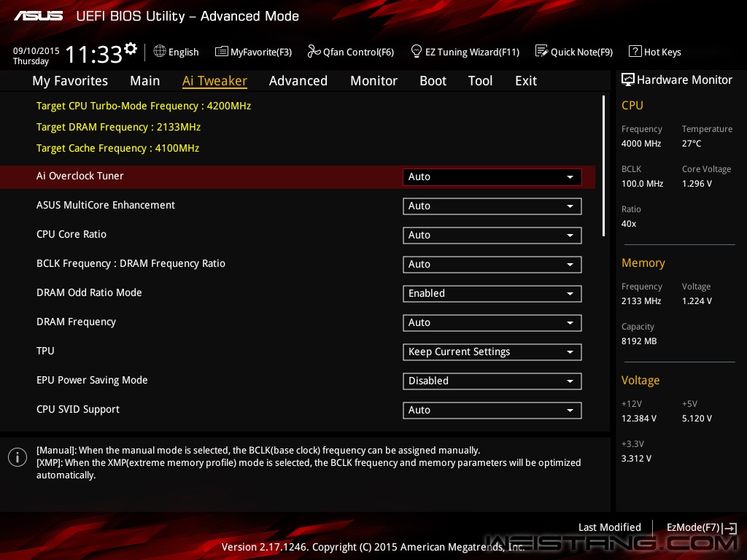Select the CPU SVID Support label
Viewport: 747px width, 560px height.
click(78, 409)
